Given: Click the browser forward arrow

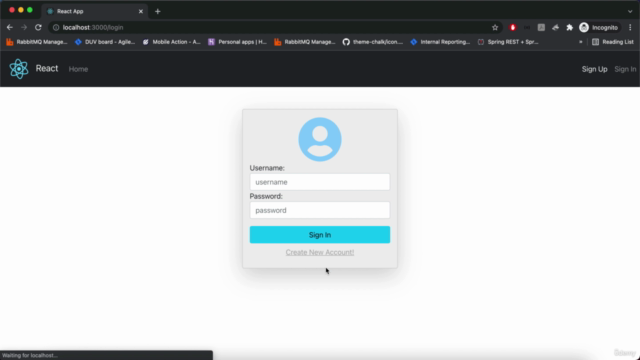Looking at the screenshot, I should coord(24,27).
